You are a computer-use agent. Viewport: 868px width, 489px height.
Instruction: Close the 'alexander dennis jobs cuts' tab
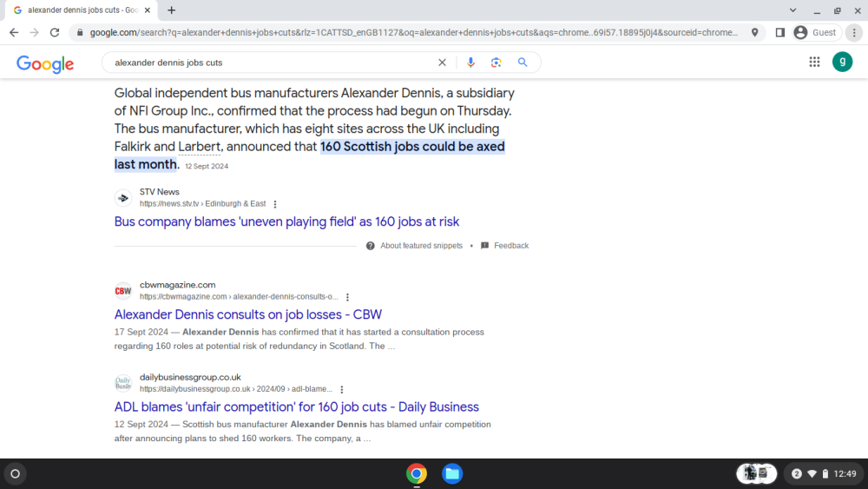(x=148, y=10)
